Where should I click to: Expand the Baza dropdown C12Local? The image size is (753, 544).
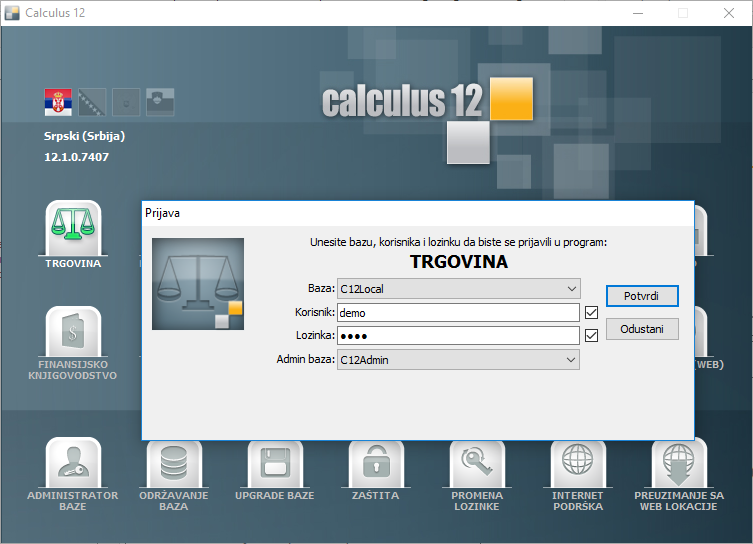point(459,289)
